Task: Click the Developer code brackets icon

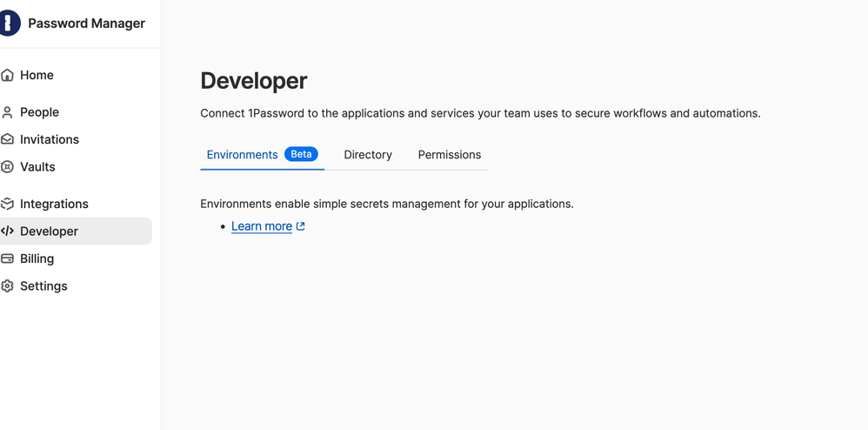Action: pos(8,232)
